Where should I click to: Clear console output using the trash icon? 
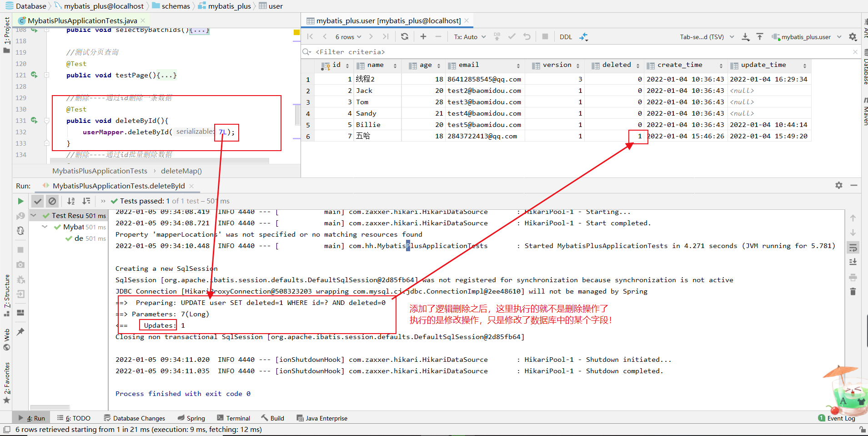(x=853, y=292)
